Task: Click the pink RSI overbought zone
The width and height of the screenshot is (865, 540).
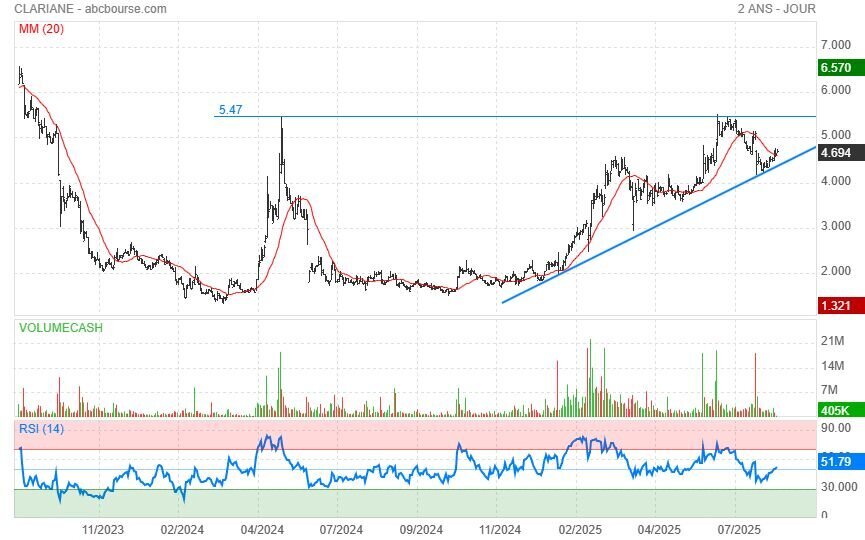Action: click(400, 435)
